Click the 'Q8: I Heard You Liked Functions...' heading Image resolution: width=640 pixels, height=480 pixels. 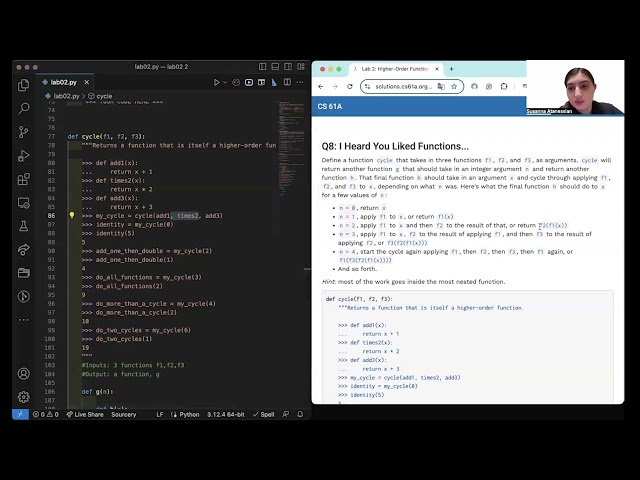click(x=395, y=146)
